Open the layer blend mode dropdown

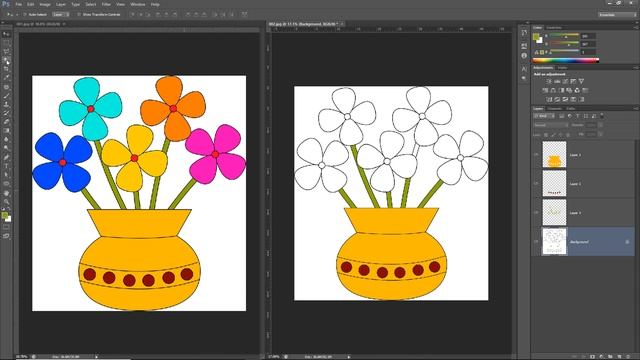point(551,125)
